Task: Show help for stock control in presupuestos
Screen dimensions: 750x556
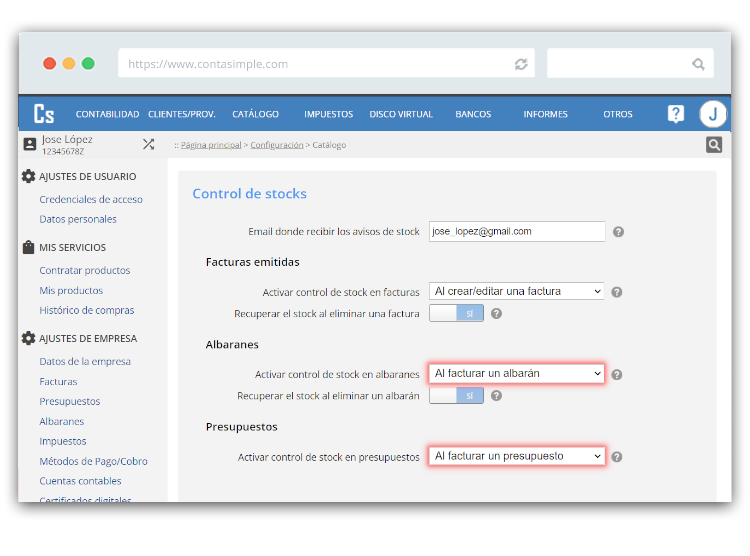Action: point(617,457)
